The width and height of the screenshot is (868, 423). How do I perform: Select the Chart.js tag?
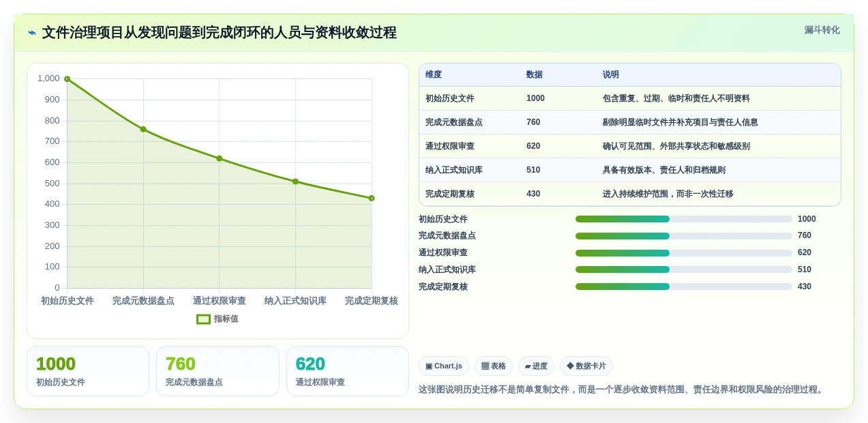444,366
